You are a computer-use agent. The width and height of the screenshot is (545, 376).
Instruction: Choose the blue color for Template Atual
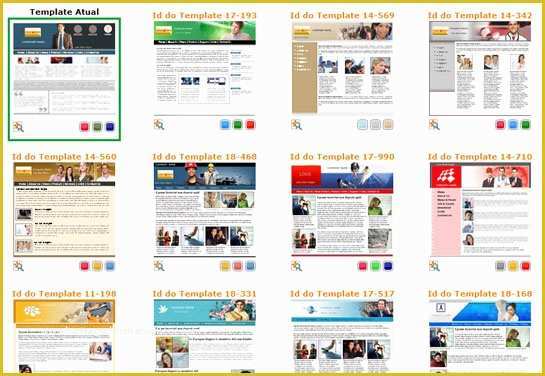pos(110,126)
